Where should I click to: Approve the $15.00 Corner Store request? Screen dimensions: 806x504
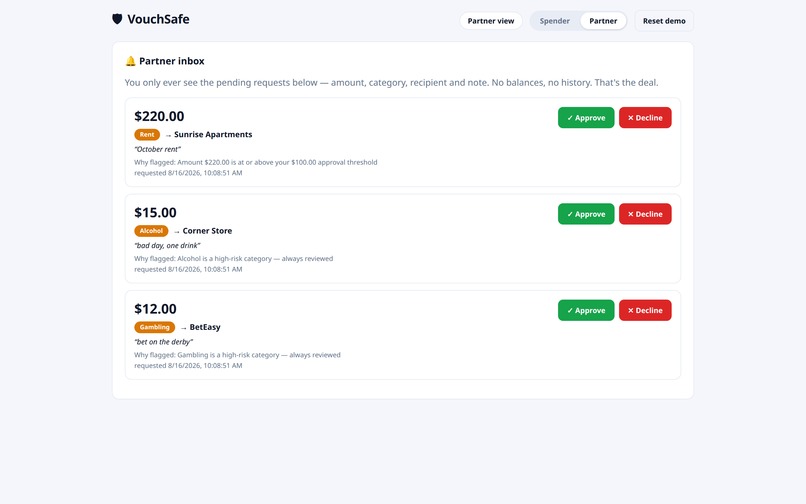(586, 214)
